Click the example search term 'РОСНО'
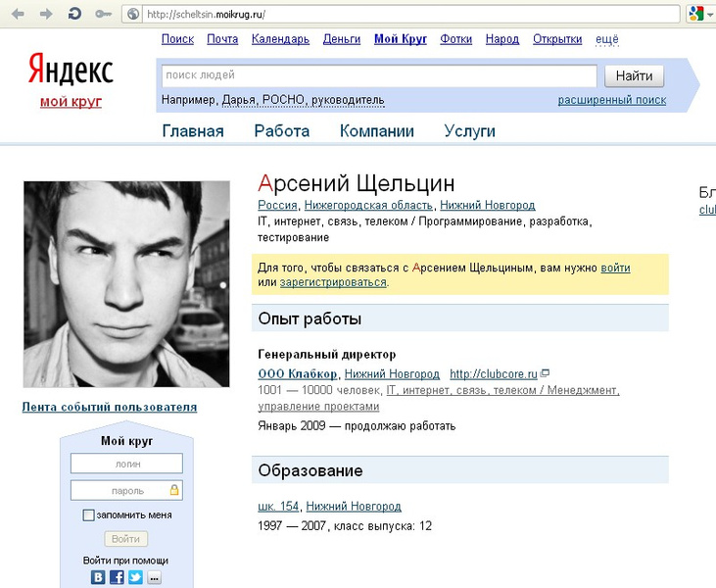Image resolution: width=716 pixels, height=588 pixels. point(283,100)
